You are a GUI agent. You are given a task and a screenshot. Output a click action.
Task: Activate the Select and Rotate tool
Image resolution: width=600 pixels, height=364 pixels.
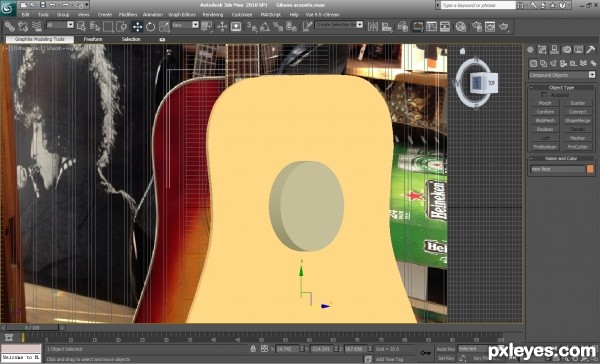[x=150, y=26]
